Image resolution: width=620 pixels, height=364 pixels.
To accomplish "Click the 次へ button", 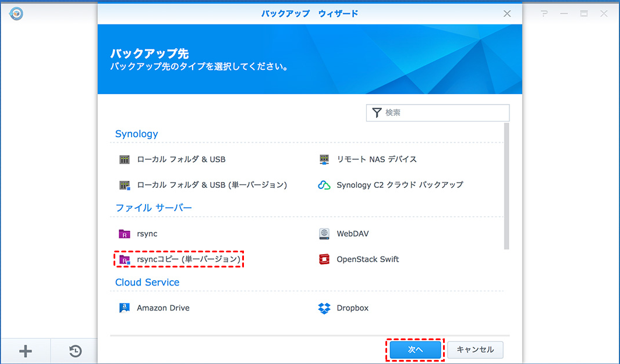I will pyautogui.click(x=415, y=350).
